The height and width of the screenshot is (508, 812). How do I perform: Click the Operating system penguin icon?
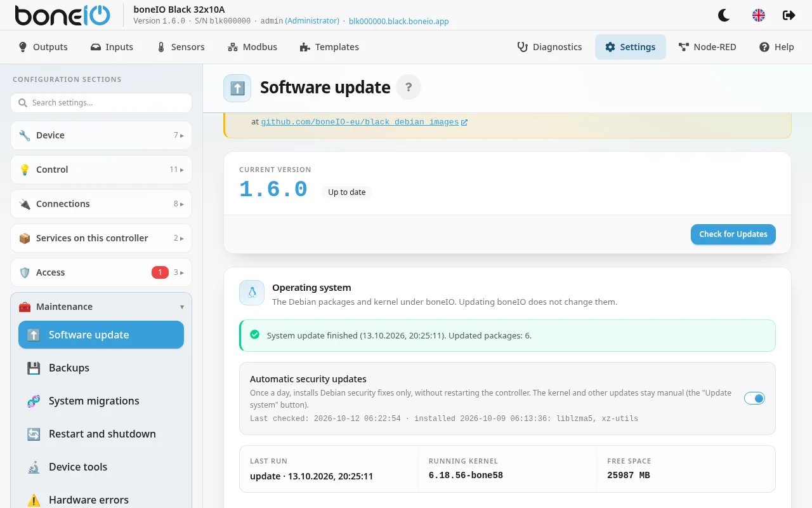[252, 293]
